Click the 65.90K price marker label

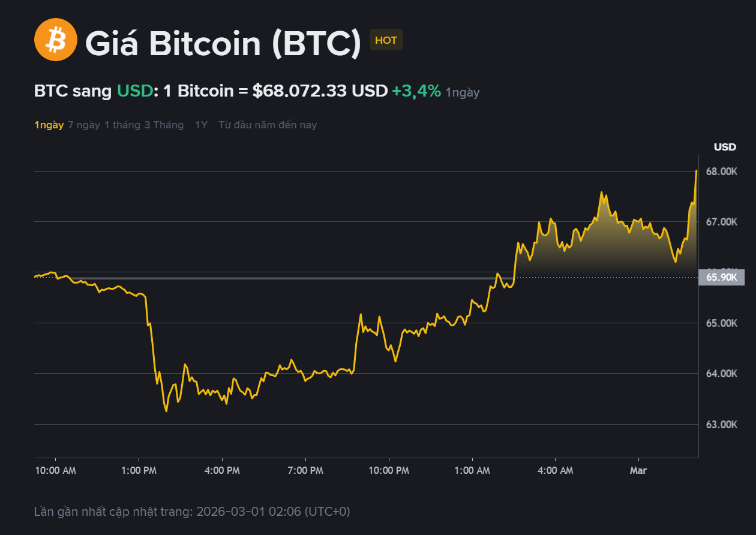[x=721, y=277]
